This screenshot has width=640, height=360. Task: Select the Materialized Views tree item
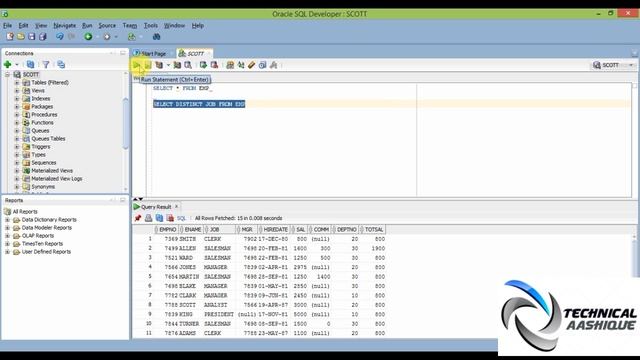[52, 171]
